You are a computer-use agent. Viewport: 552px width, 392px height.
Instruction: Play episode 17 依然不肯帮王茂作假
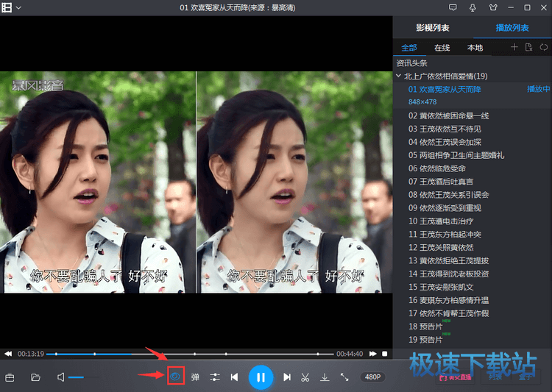point(448,313)
